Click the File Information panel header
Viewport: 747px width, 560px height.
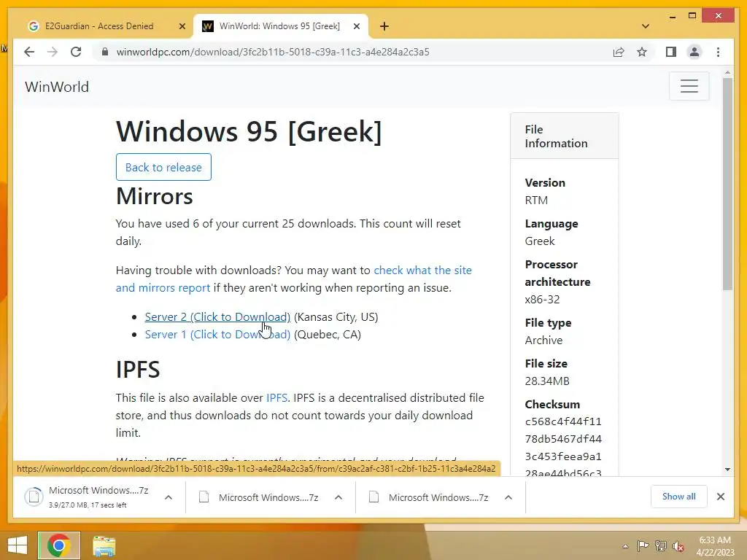coord(565,136)
